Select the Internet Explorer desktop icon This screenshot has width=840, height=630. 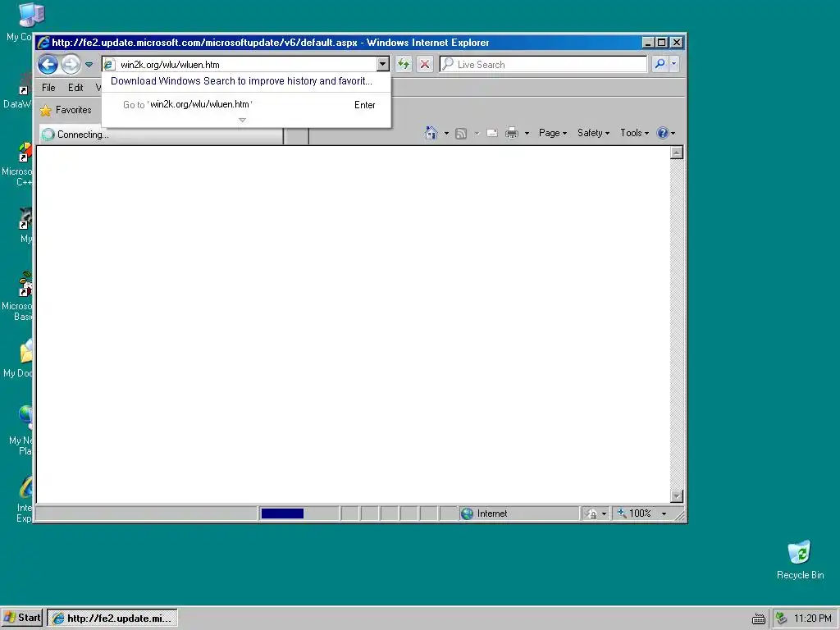point(24,499)
